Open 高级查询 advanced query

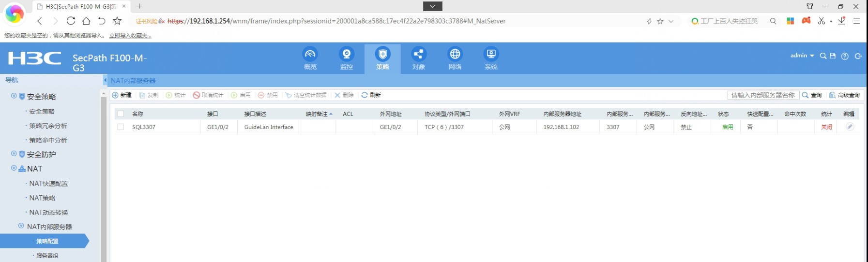(x=845, y=95)
